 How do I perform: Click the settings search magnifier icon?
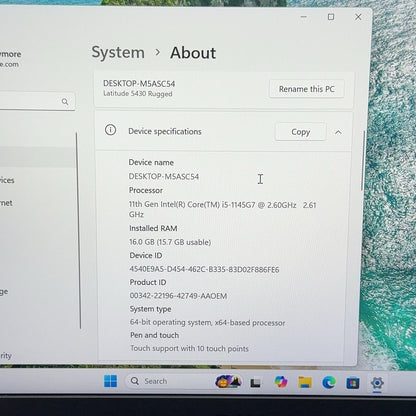click(65, 102)
